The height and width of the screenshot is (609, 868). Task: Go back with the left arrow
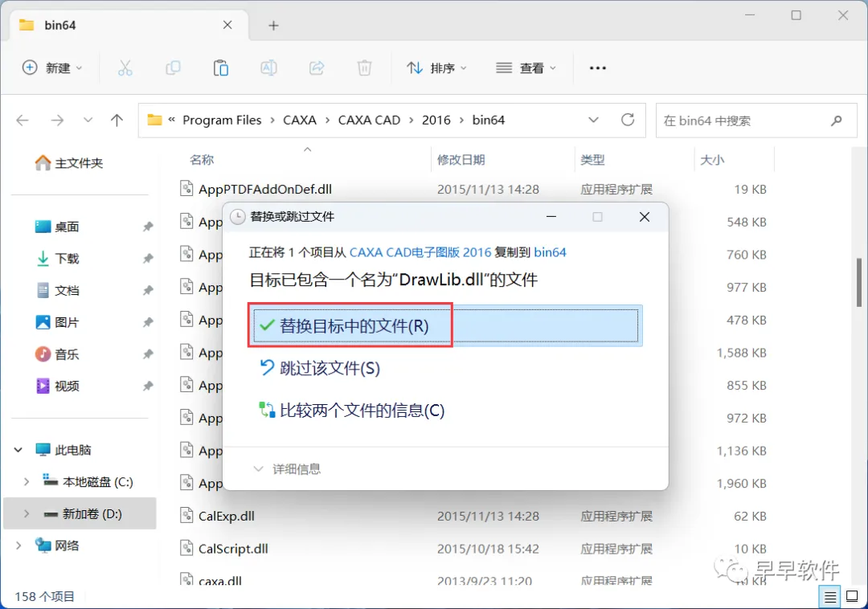coord(23,120)
